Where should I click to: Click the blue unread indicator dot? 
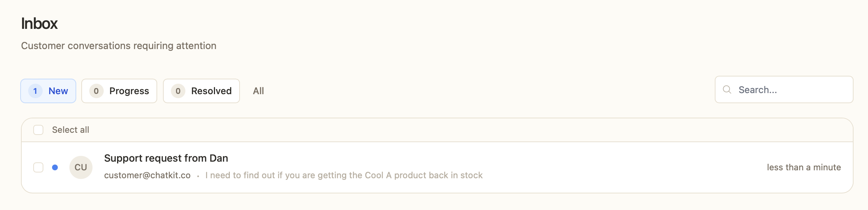(x=55, y=167)
